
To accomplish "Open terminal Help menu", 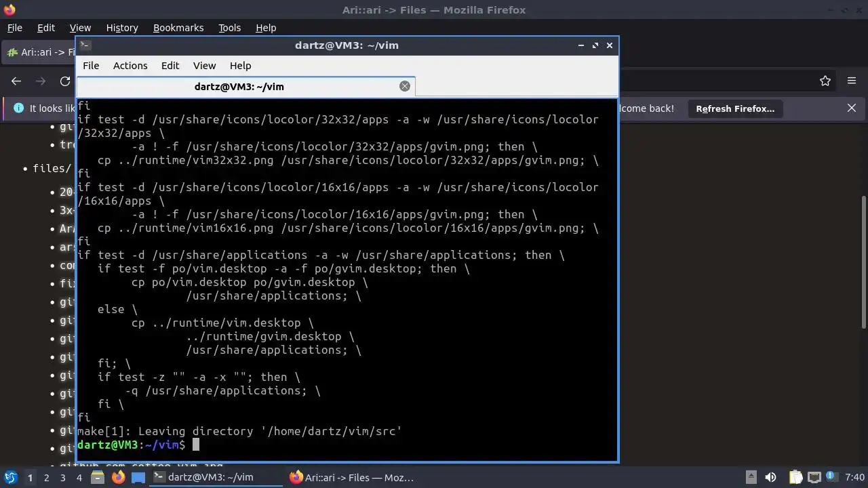I will coord(240,66).
